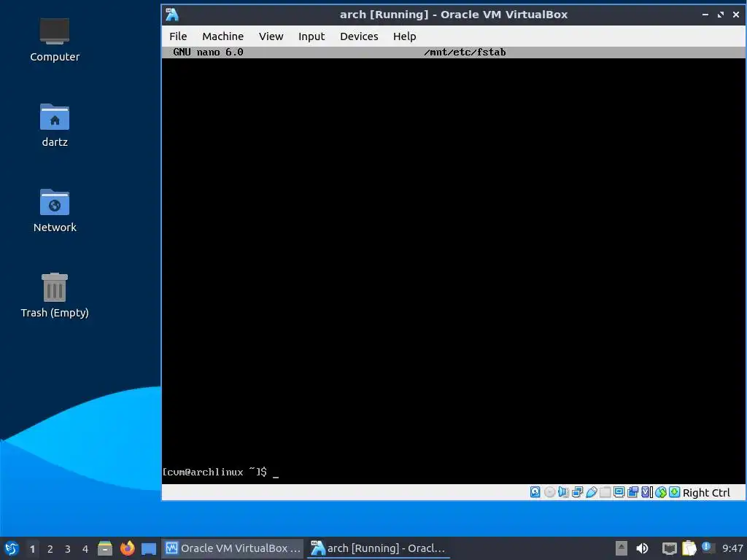Viewport: 747px width, 560px height.
Task: Click the Right Ctrl host key label
Action: 706,492
